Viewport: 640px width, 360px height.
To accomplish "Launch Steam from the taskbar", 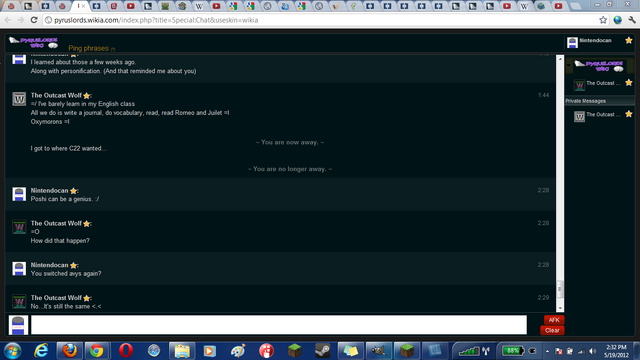I will point(322,351).
